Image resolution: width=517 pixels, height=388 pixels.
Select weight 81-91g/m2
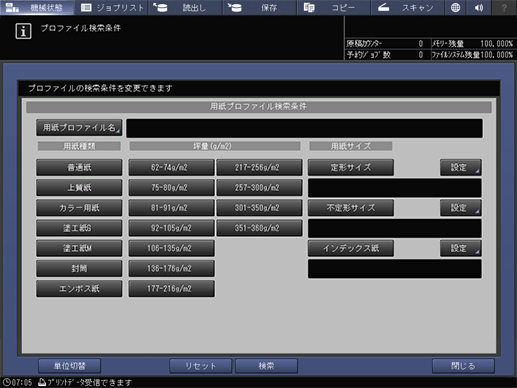pyautogui.click(x=171, y=208)
